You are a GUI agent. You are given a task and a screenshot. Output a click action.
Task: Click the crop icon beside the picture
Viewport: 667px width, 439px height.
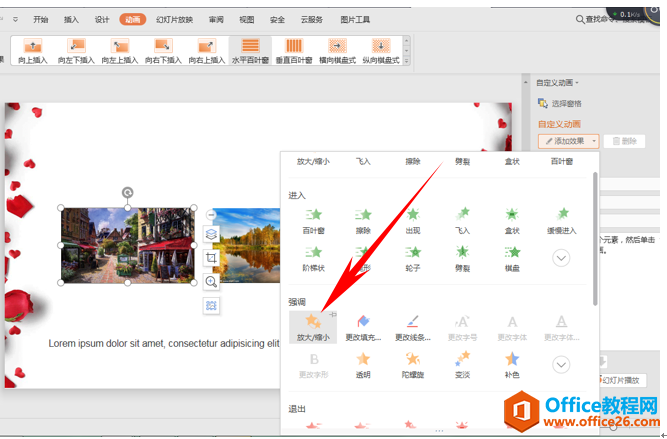click(x=211, y=258)
